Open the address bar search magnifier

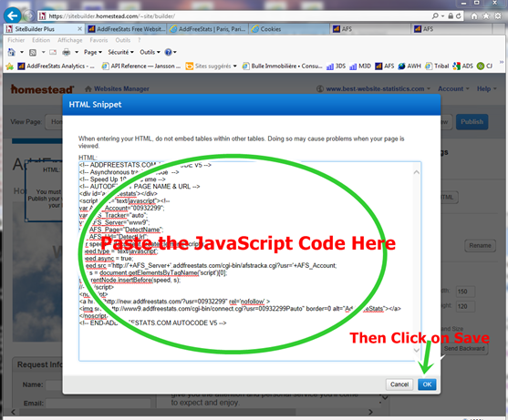click(x=435, y=15)
